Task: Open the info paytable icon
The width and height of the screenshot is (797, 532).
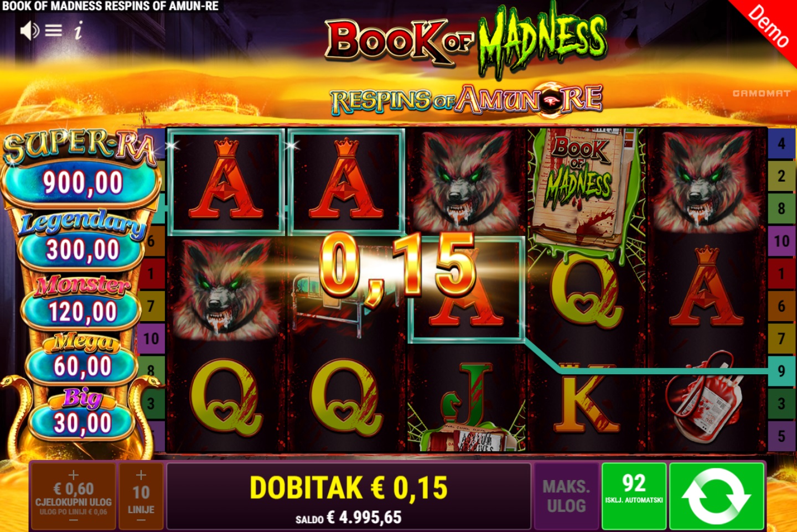Action: tap(78, 30)
